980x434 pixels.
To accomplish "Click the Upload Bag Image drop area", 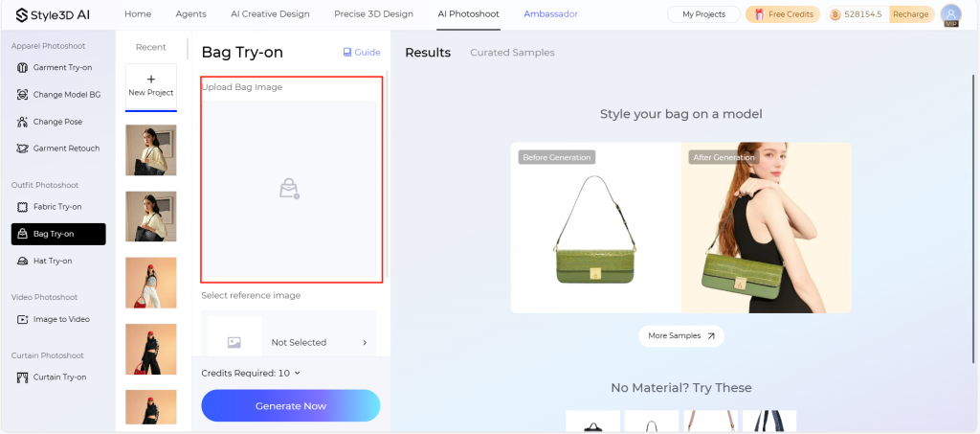I will [x=289, y=189].
